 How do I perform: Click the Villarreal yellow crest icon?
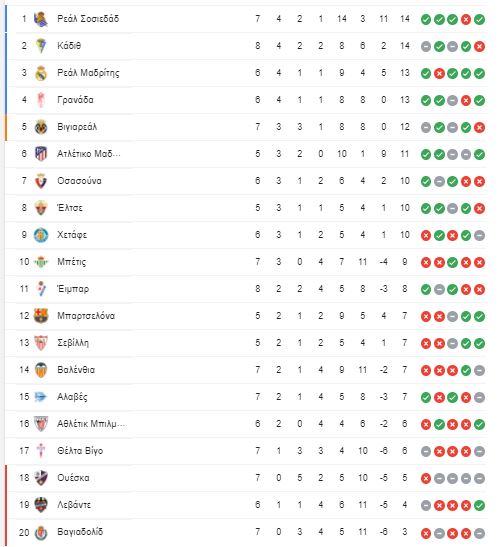(41, 127)
